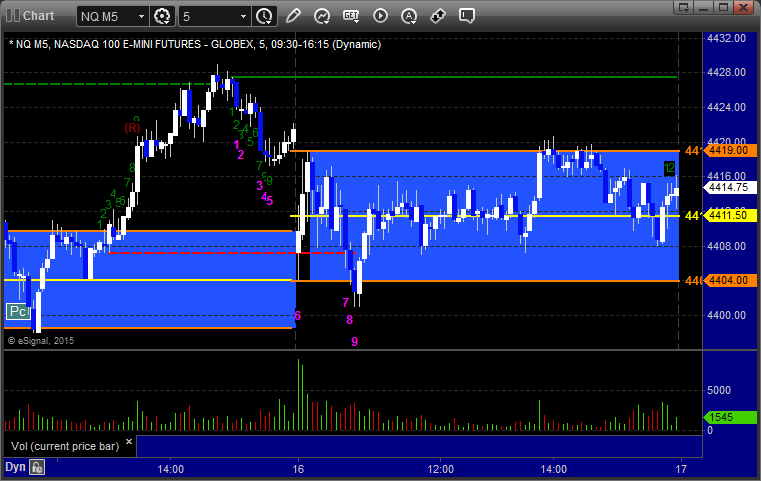Screen dimensions: 761x481
Task: Click the 16 date axis label
Action: click(298, 469)
